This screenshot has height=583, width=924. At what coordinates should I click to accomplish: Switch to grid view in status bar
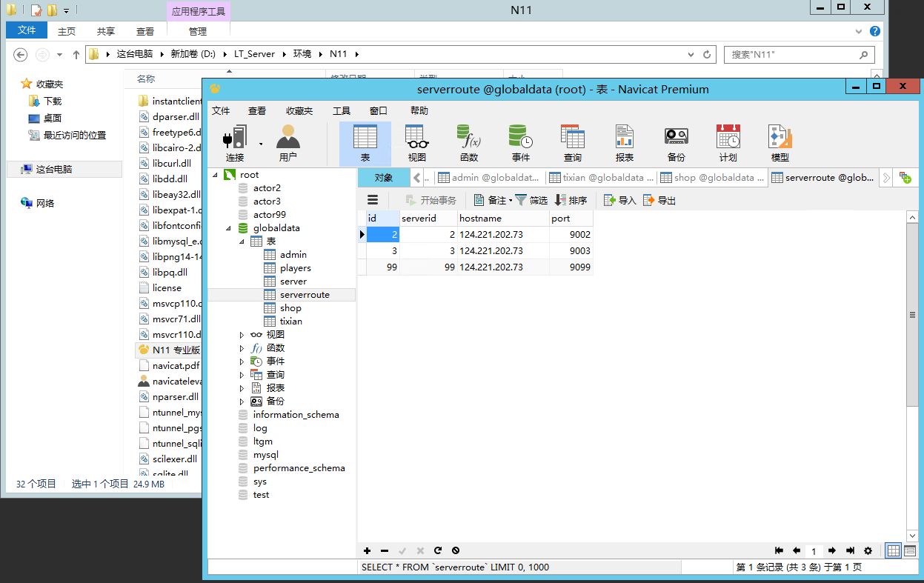894,550
